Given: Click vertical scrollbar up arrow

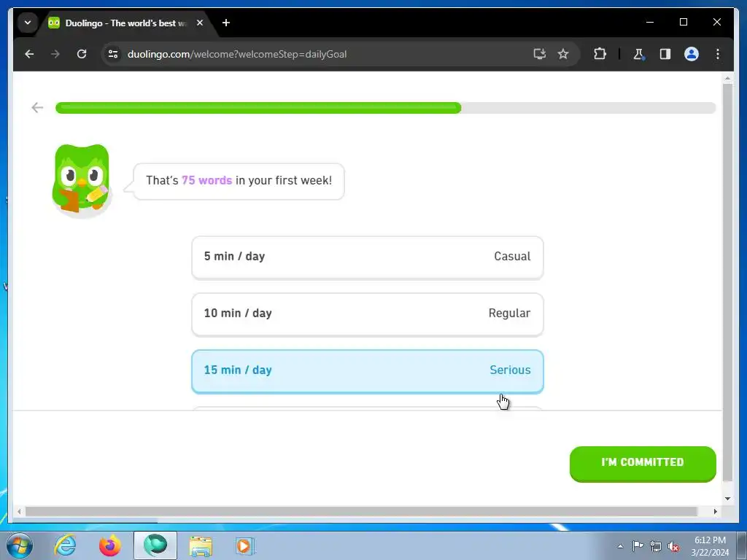Looking at the screenshot, I should point(727,78).
